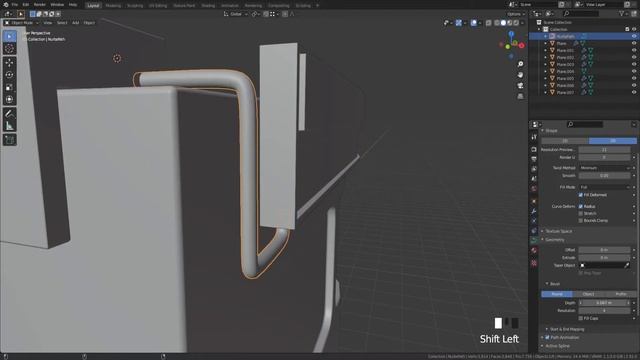The height and width of the screenshot is (360, 640).
Task: Open the Scene properties tab icon
Action: (534, 179)
